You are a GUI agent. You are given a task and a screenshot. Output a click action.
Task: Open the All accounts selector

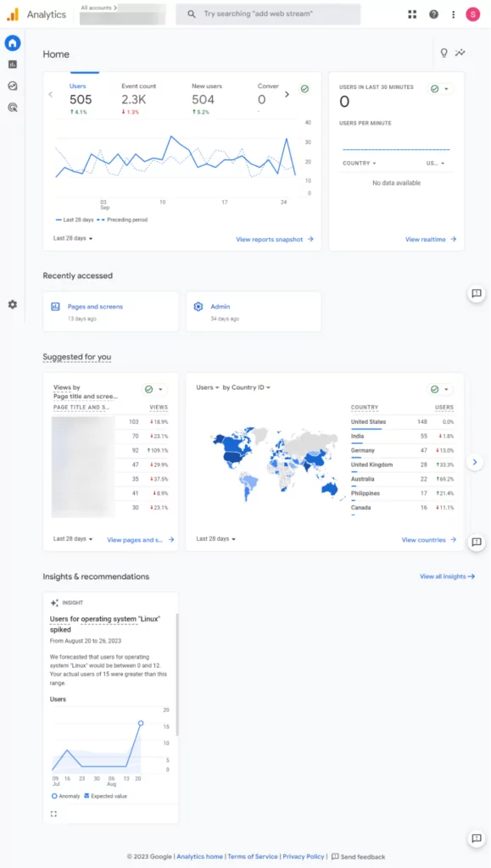[x=122, y=14]
